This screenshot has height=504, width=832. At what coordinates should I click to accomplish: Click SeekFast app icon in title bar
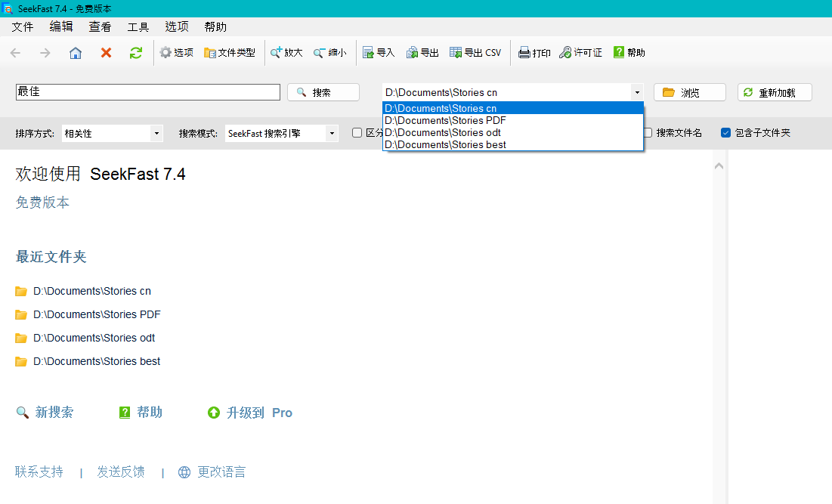7,8
